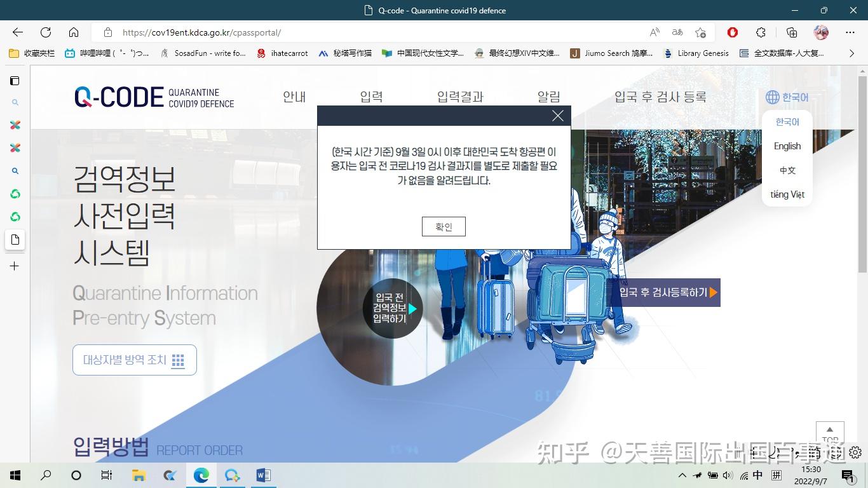Show hidden system tray icons

tap(682, 475)
